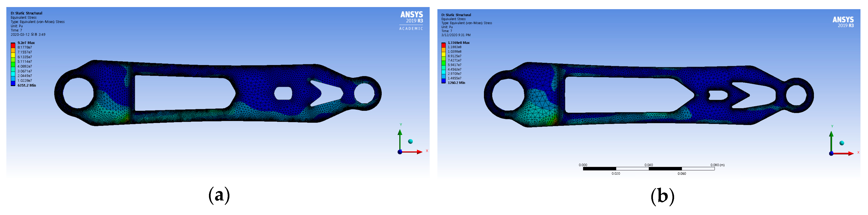Click the ISO sphere of triad in (a)
This screenshot has height=215, width=868.
[410, 142]
